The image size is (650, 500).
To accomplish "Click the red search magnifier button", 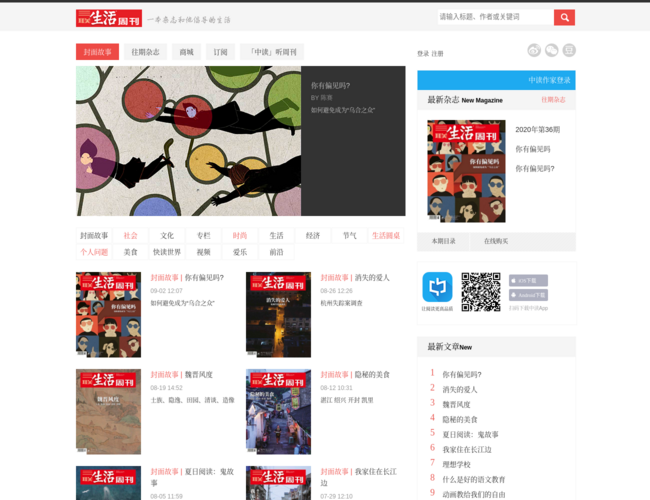I will [x=564, y=17].
